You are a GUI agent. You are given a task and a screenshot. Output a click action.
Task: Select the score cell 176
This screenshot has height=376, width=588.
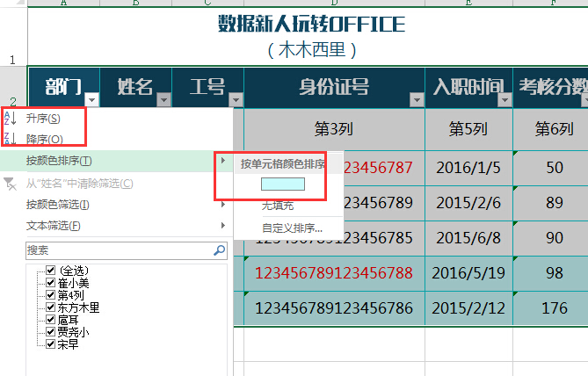(x=550, y=308)
